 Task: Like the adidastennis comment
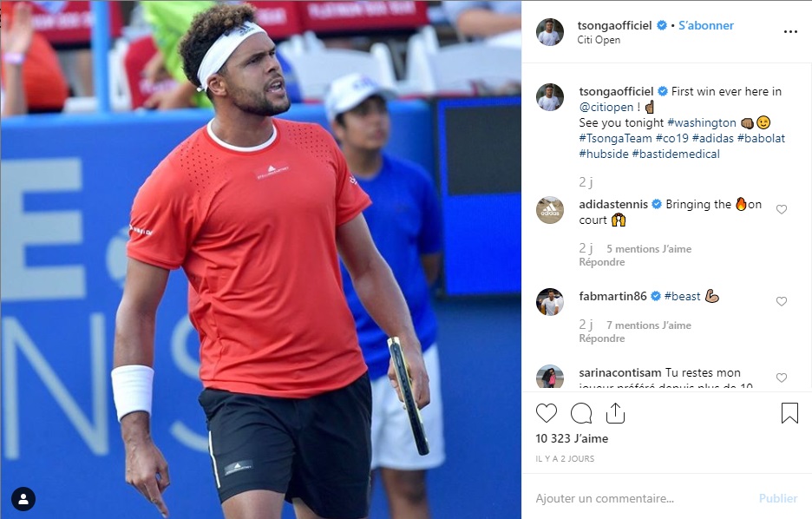click(x=782, y=209)
